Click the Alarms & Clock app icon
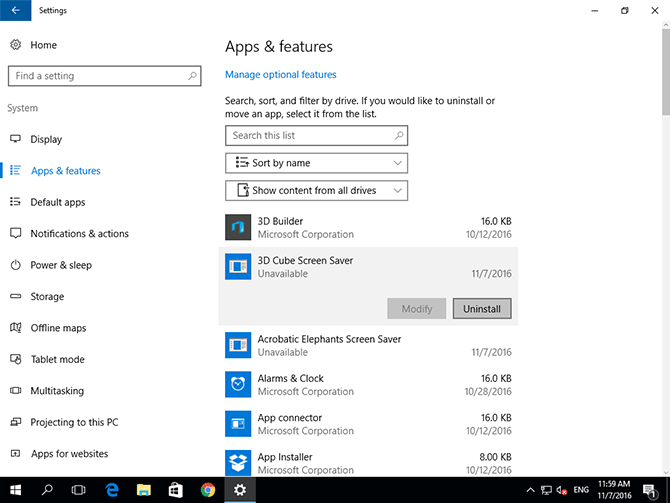The width and height of the screenshot is (670, 503). pos(238,385)
